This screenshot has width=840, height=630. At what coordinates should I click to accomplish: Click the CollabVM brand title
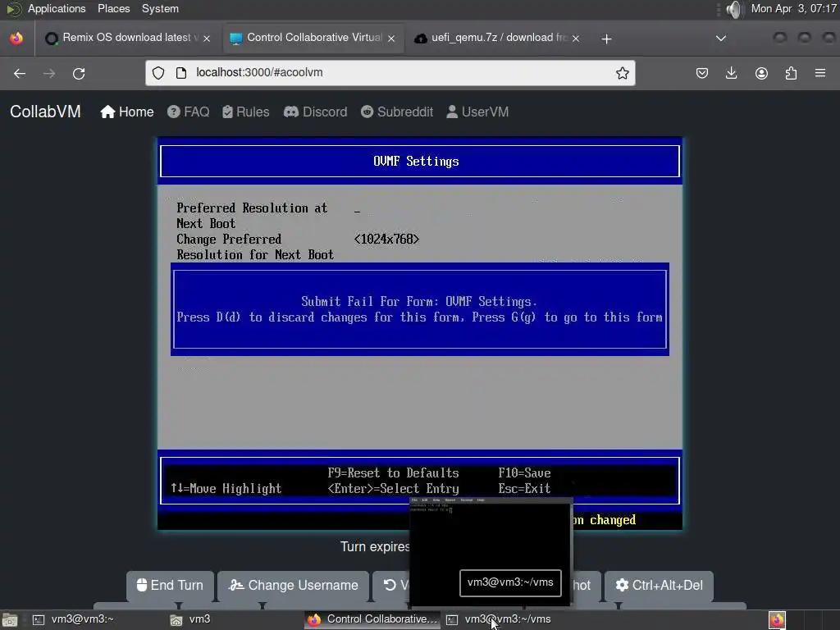click(x=46, y=112)
